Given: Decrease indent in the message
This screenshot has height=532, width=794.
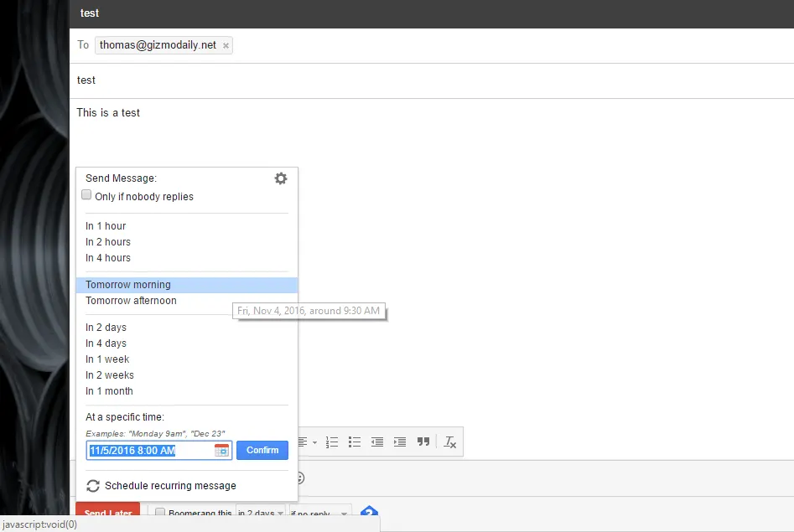Looking at the screenshot, I should click(x=377, y=442).
